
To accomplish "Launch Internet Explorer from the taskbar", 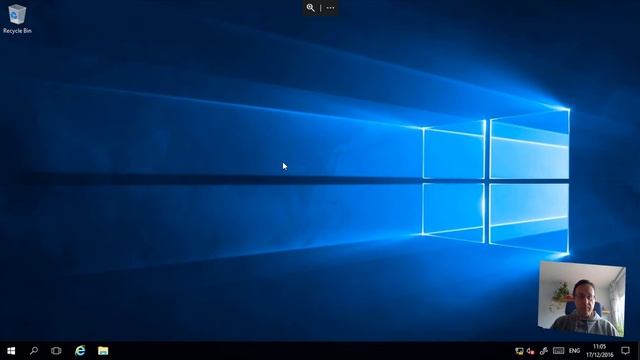I will point(80,351).
